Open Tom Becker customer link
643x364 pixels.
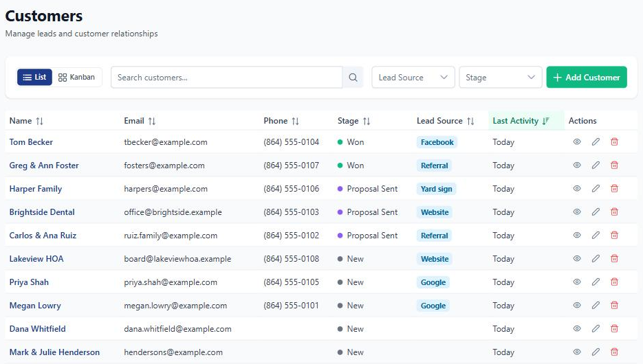31,142
